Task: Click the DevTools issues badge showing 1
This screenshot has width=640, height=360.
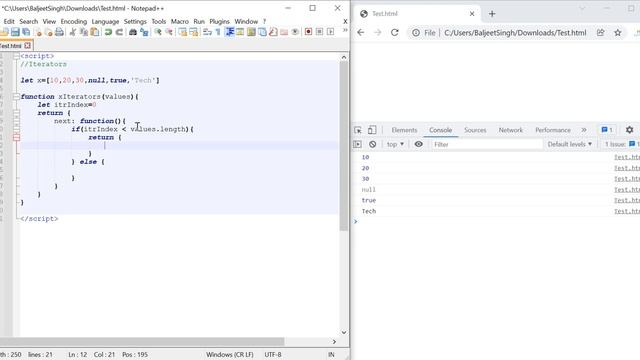Action: (x=607, y=130)
